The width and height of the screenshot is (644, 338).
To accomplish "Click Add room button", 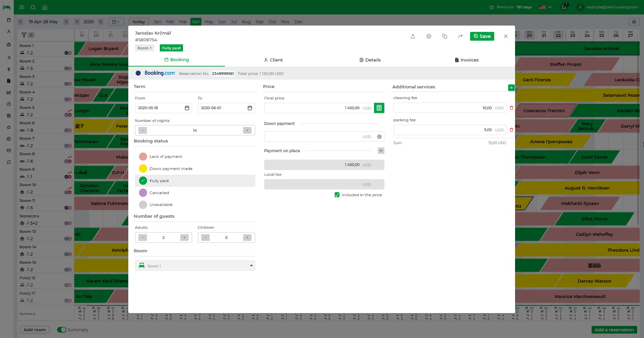I will (35, 330).
